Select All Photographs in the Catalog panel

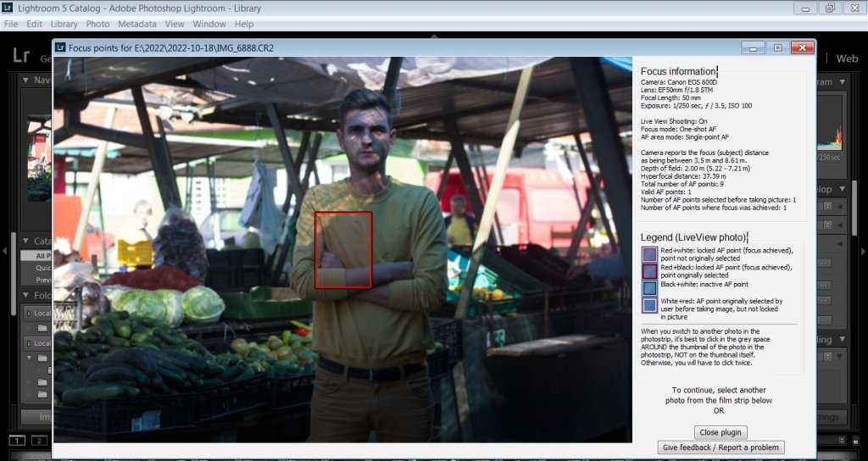click(36, 256)
